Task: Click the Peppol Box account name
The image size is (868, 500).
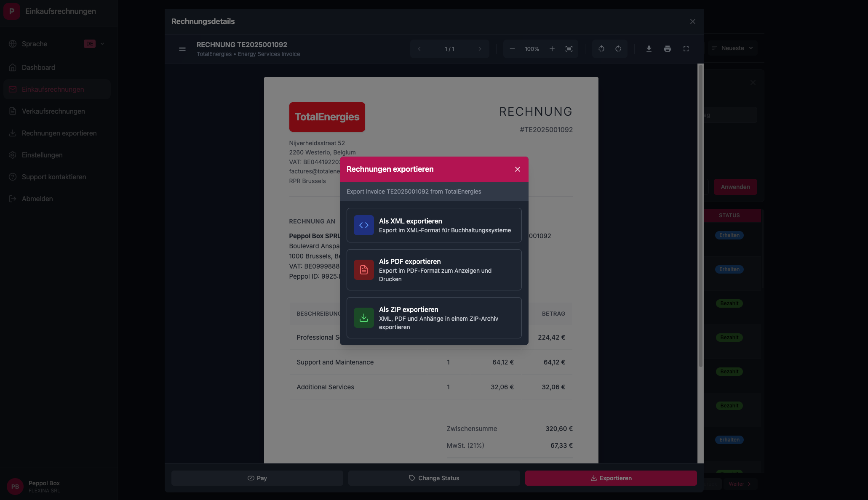Action: click(x=44, y=483)
